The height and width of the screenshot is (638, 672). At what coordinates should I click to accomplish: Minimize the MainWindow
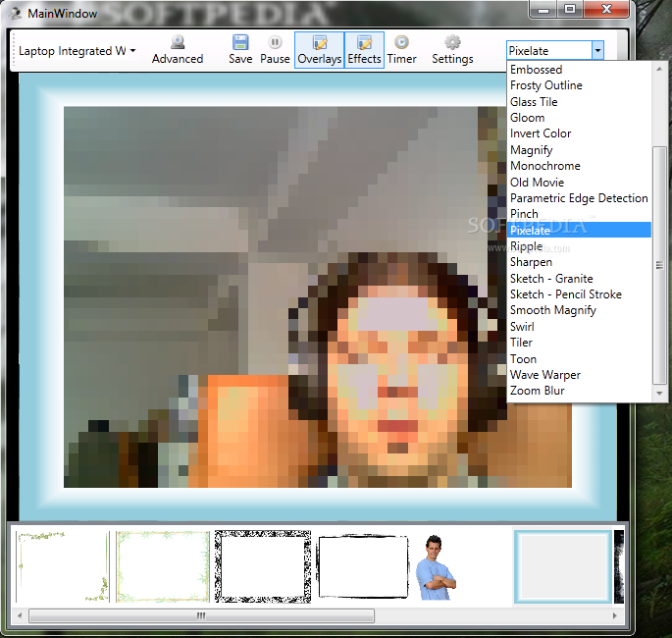pos(543,10)
